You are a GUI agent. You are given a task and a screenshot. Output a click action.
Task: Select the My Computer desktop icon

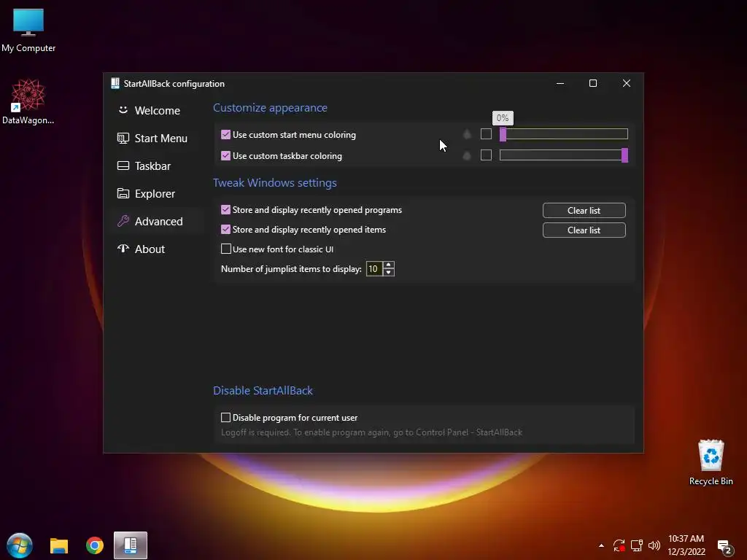[x=28, y=31]
